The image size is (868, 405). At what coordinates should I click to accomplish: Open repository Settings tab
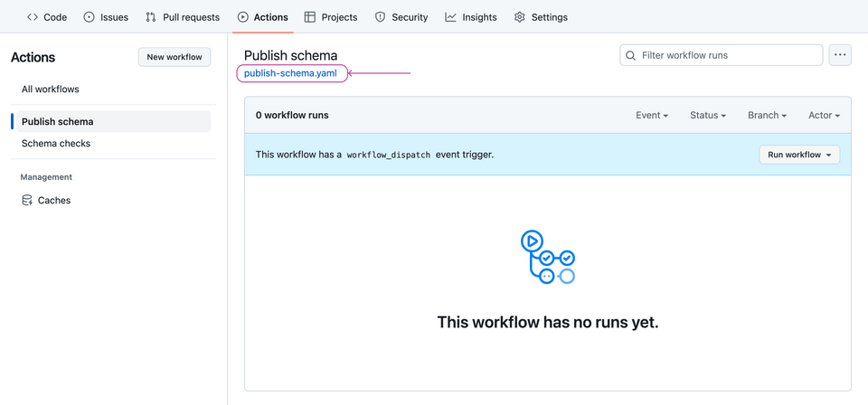pos(541,17)
